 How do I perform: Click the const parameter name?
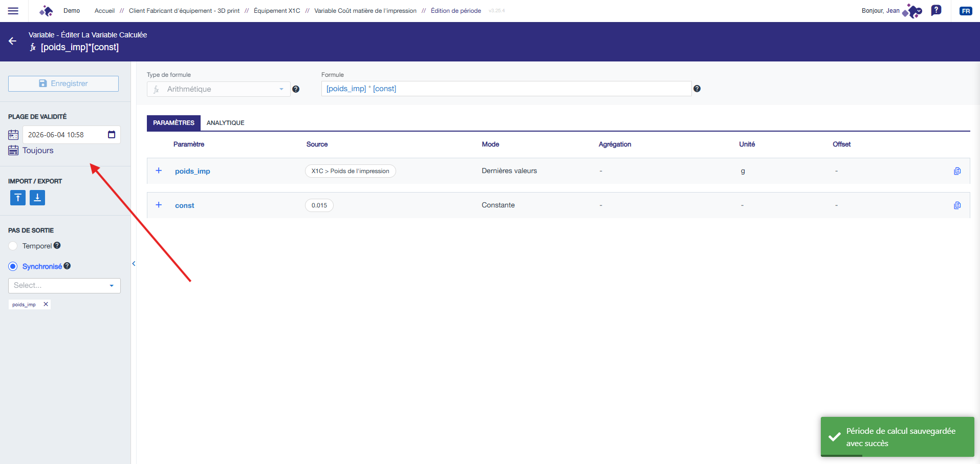tap(185, 205)
